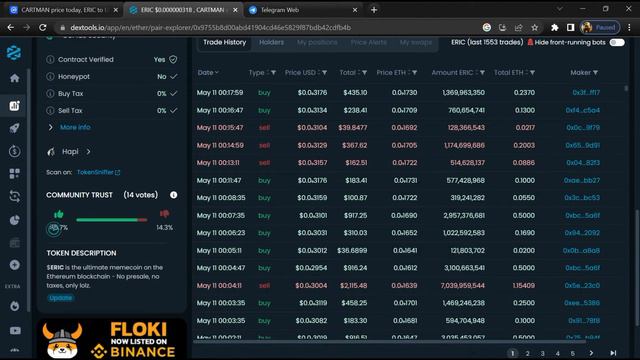640x360 pixels.
Task: Open Total ETH column filter
Action: [533, 73]
